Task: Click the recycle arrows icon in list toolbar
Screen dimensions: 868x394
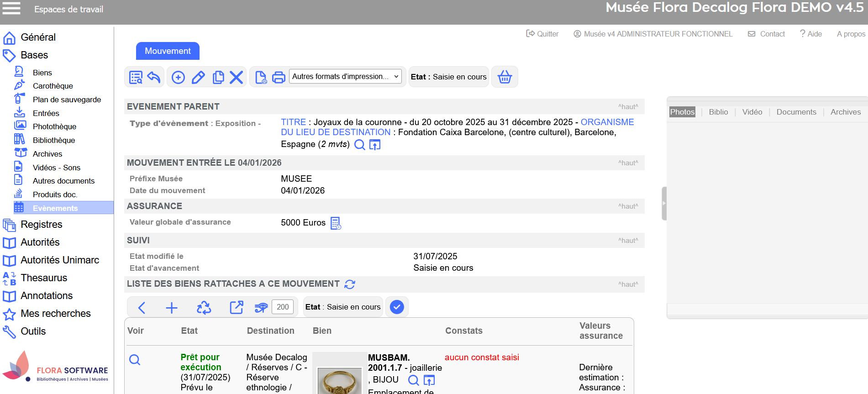Action: tap(204, 307)
